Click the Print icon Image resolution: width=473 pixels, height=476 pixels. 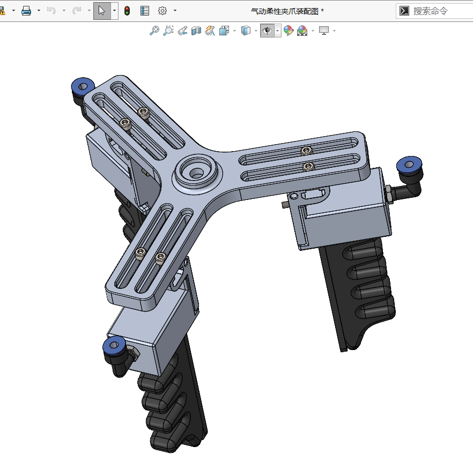26,11
